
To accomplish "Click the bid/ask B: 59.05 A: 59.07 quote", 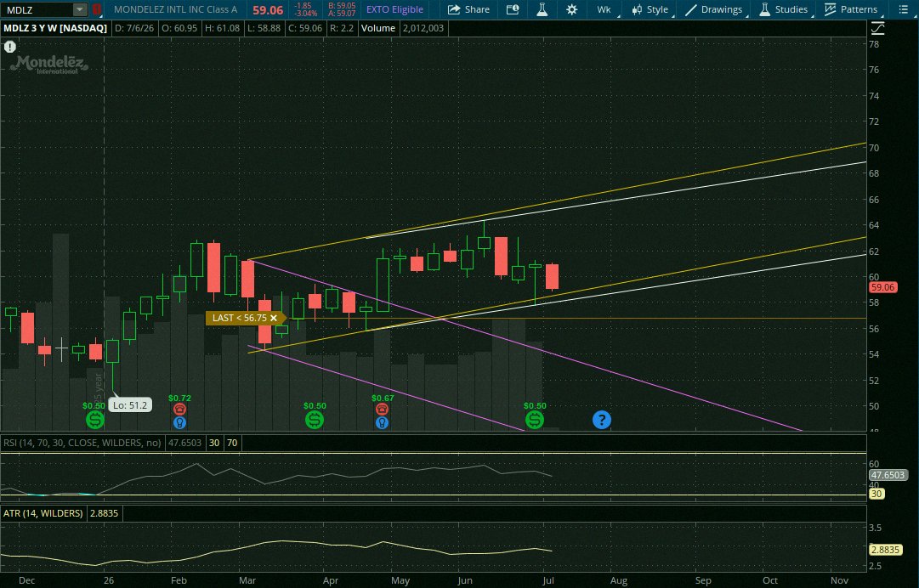I will 342,9.
